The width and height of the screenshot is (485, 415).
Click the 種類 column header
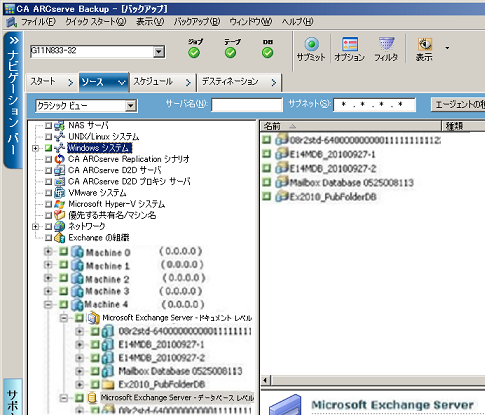coord(463,126)
